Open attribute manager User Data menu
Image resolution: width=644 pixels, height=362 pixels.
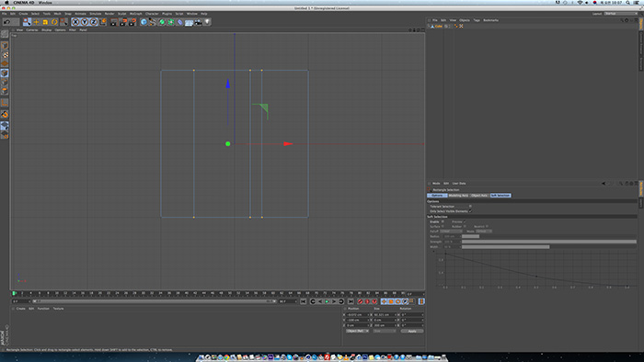click(459, 183)
